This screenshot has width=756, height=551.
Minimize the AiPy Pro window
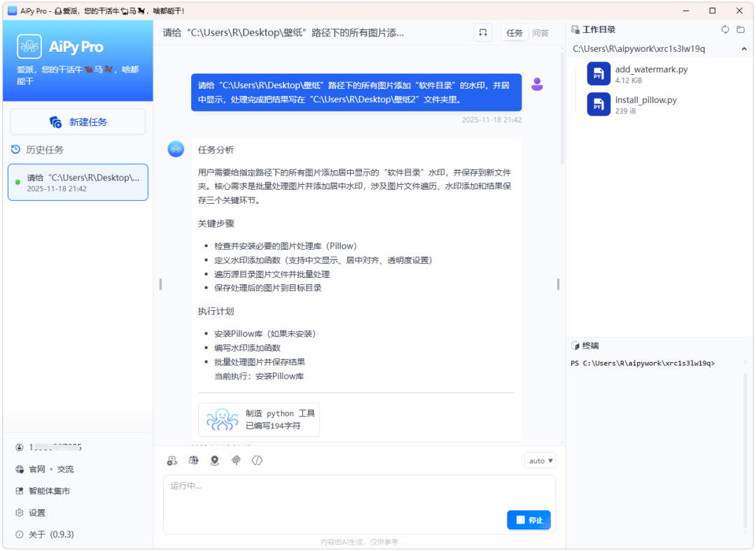click(686, 11)
